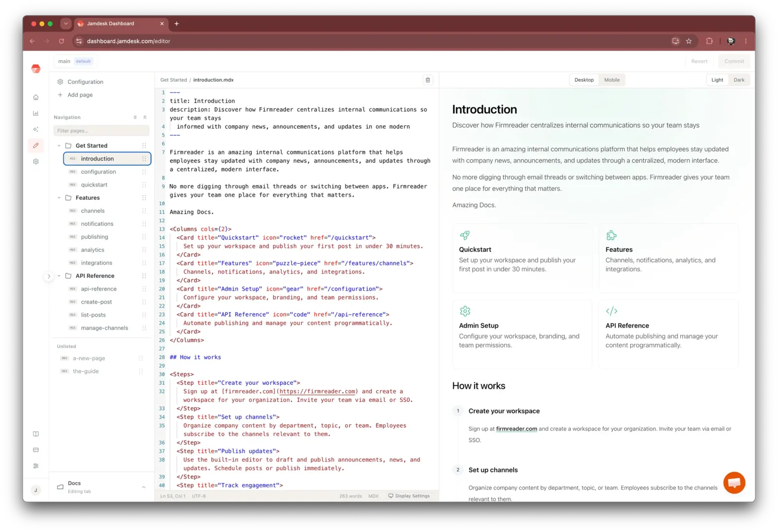Set preview theme to Dark
778x532 pixels.
pos(739,80)
